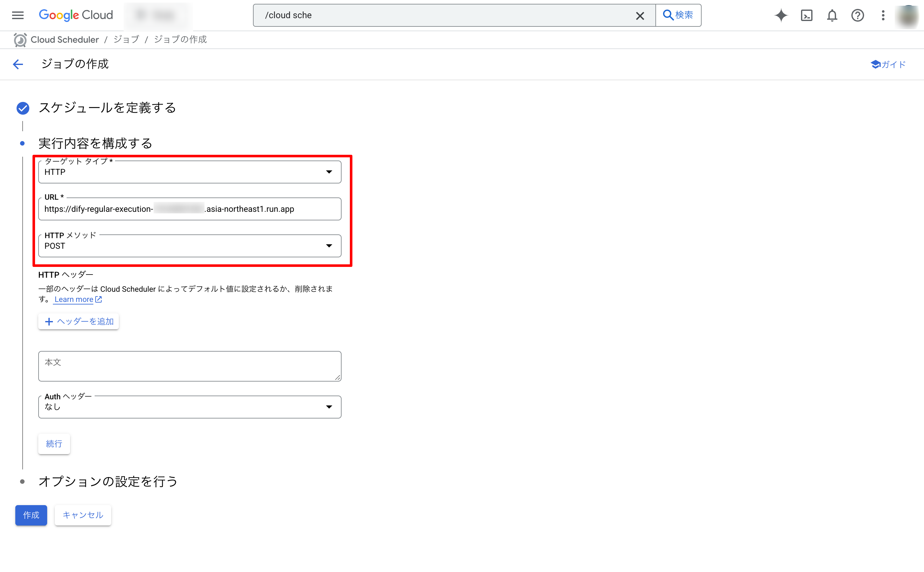Expand the ターゲット タイプ dropdown
This screenshot has height=572, width=924.
[x=190, y=172]
